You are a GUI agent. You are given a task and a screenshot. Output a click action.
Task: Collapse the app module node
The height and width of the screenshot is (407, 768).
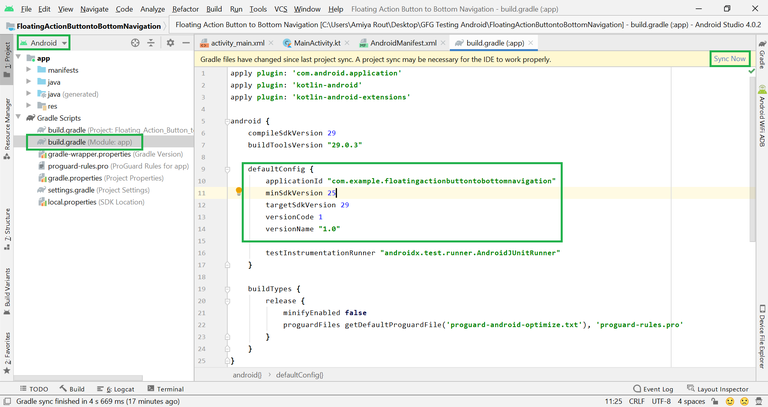(x=19, y=58)
